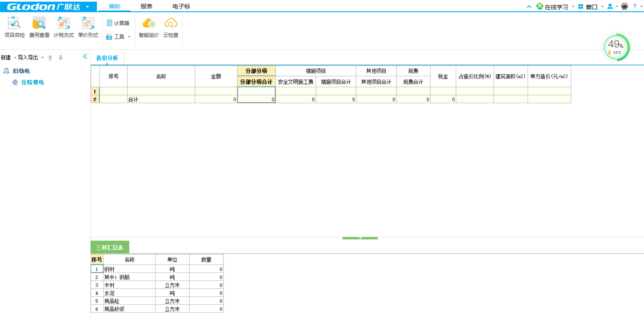Click the 49% performance monitor widget

(616, 47)
